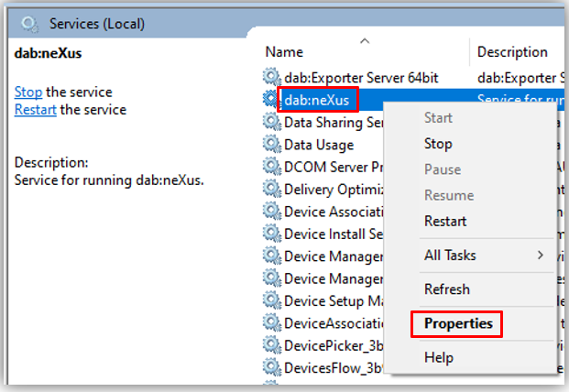Click the Stop the service link
The image size is (569, 392).
28,93
